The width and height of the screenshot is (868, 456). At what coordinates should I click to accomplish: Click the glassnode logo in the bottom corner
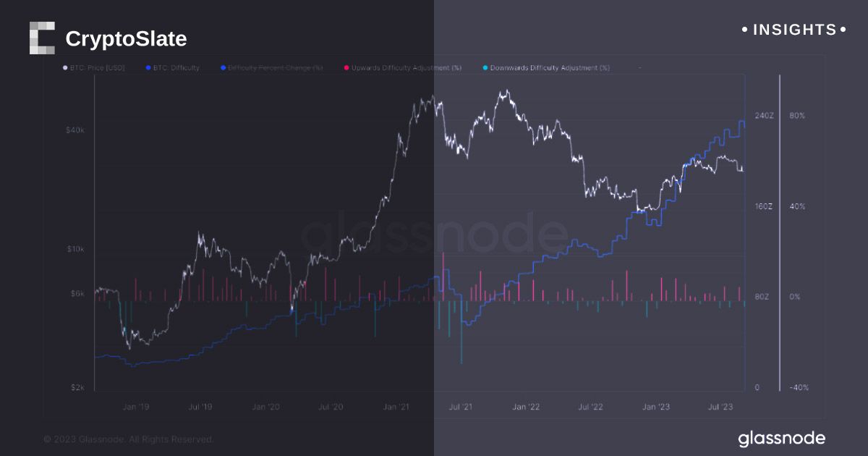click(781, 439)
